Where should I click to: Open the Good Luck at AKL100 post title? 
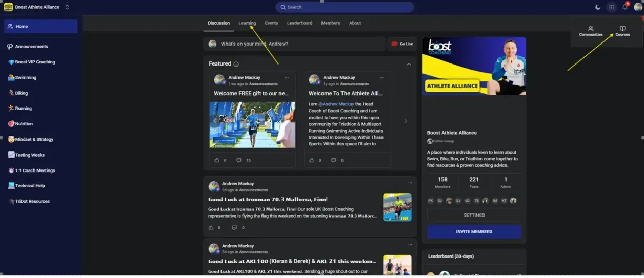point(292,261)
